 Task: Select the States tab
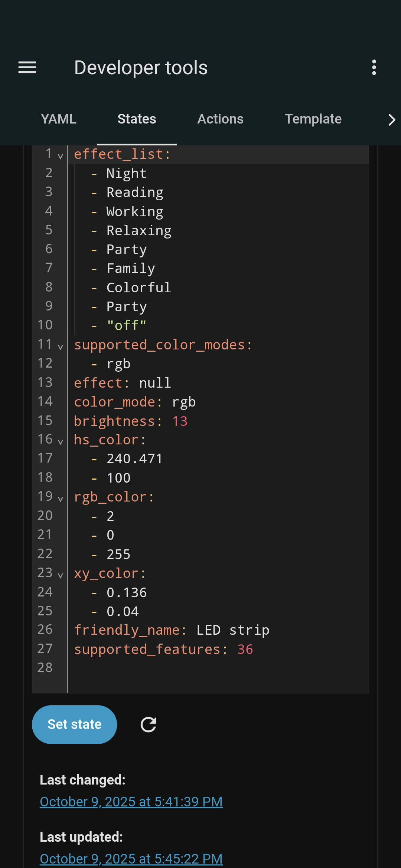click(x=137, y=119)
